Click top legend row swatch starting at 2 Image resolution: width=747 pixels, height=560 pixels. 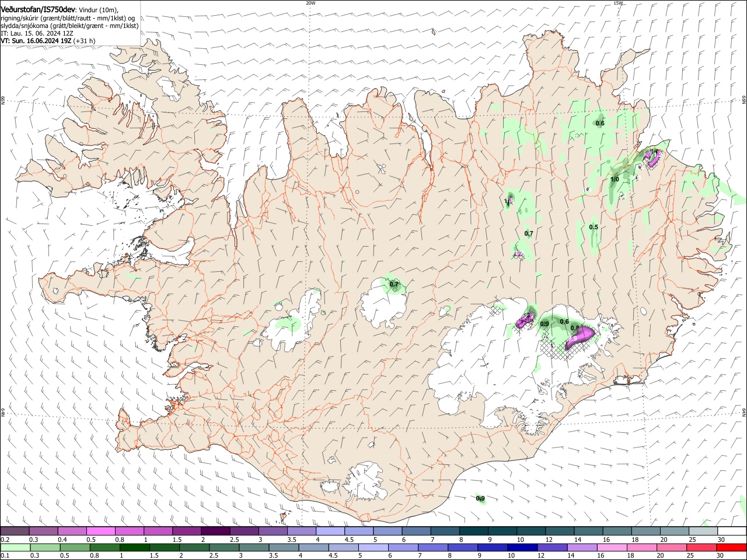(x=215, y=531)
